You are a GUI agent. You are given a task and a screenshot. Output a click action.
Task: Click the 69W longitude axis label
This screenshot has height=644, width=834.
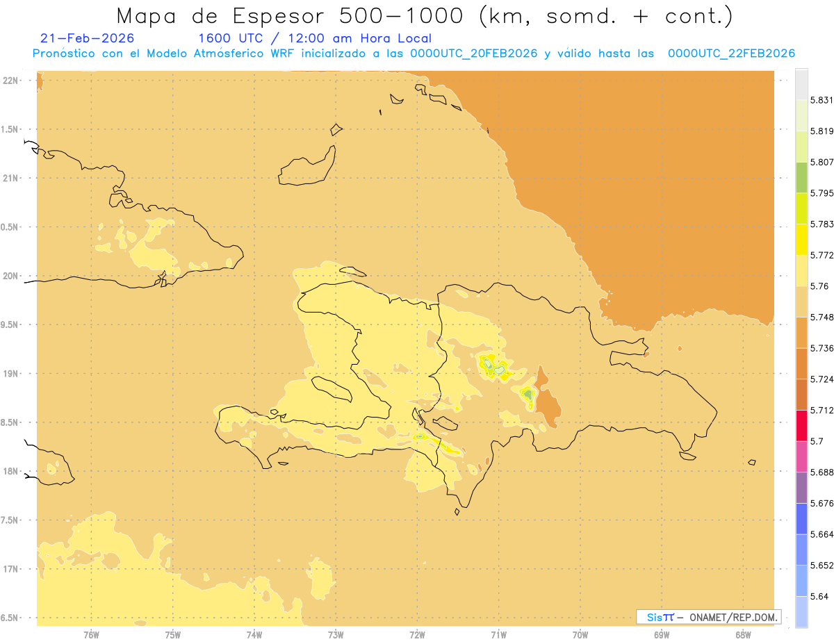click(x=662, y=634)
